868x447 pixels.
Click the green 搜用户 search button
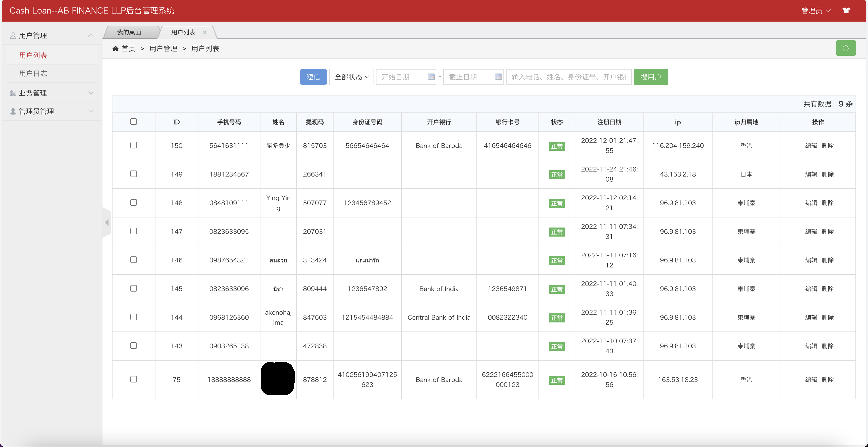tap(650, 77)
